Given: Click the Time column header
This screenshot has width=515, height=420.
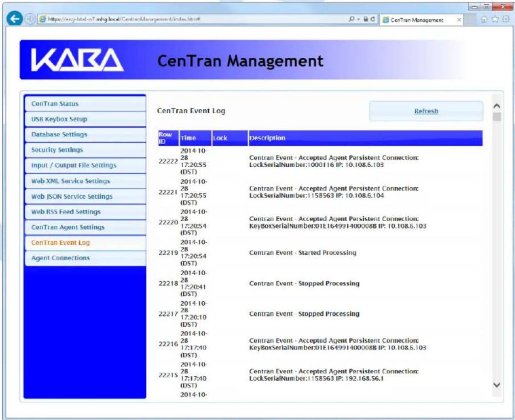Looking at the screenshot, I should [x=195, y=138].
